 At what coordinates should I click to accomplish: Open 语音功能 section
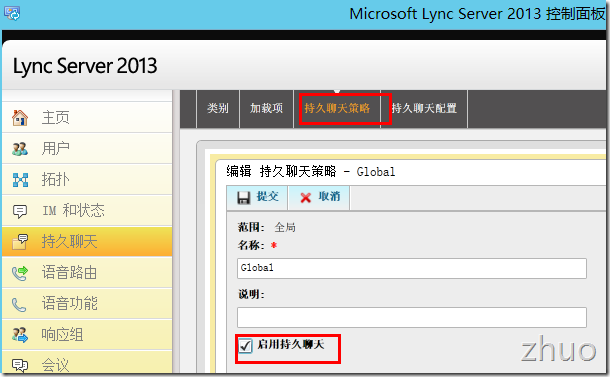87,304
